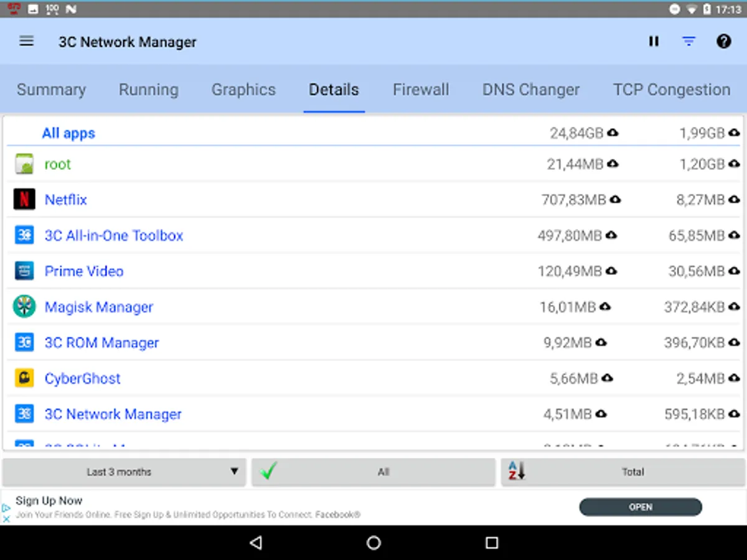Screen dimensions: 747x560
Task: Click the 2,54MB value
Action: (701, 378)
